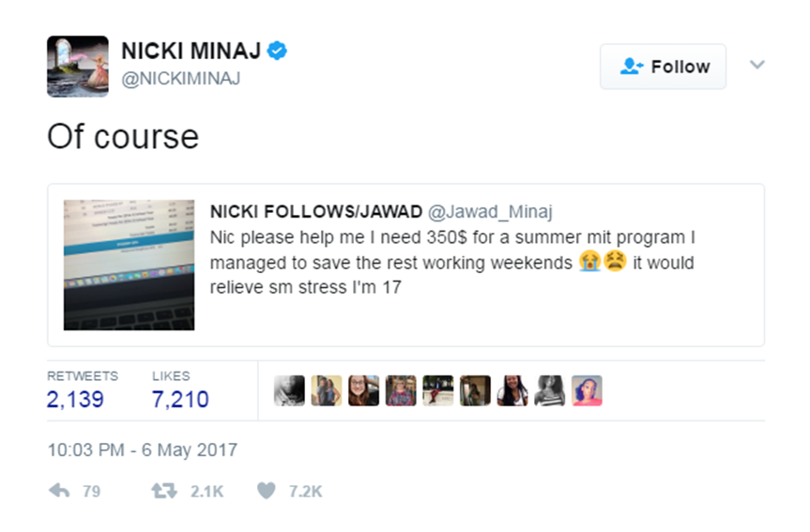Open the tweet options chevron dropdown
This screenshot has height=532, width=810.
coord(757,66)
